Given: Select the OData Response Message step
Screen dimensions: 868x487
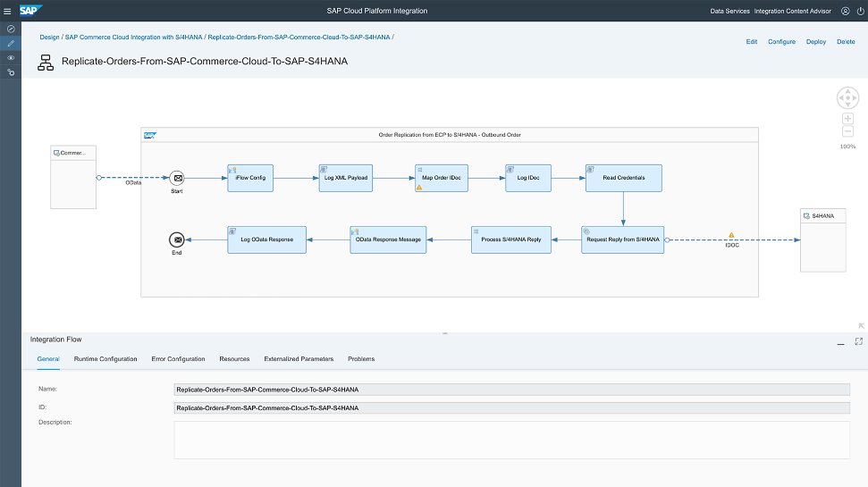Looking at the screenshot, I should [388, 239].
